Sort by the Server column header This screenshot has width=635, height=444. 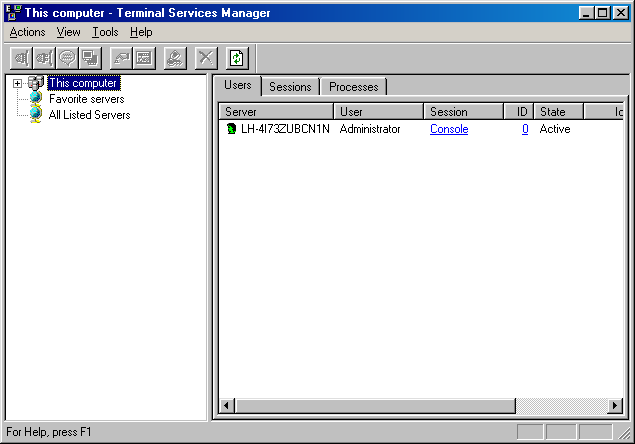click(276, 111)
